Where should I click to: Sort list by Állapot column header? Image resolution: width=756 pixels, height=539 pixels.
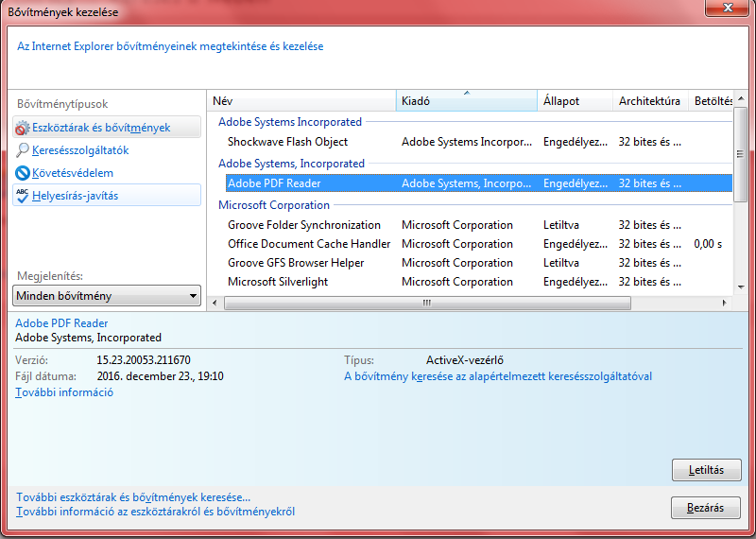(575, 101)
